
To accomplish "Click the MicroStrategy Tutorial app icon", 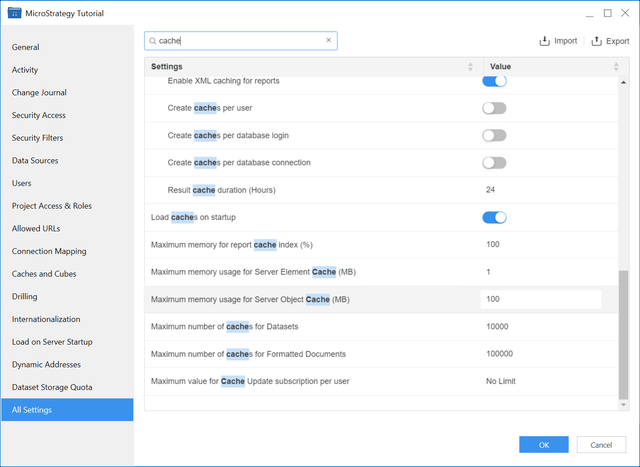I will tap(14, 14).
